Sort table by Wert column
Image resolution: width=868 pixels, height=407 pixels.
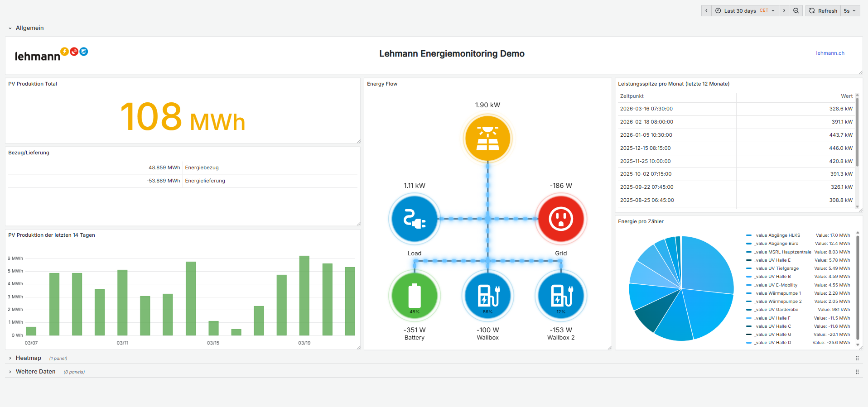tap(847, 96)
